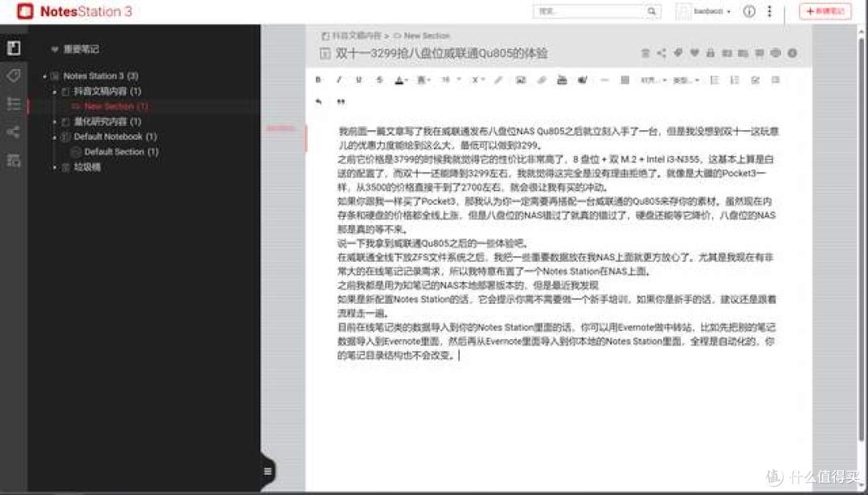Insert an image via toolbar icon
868x495 pixels.
(x=520, y=80)
